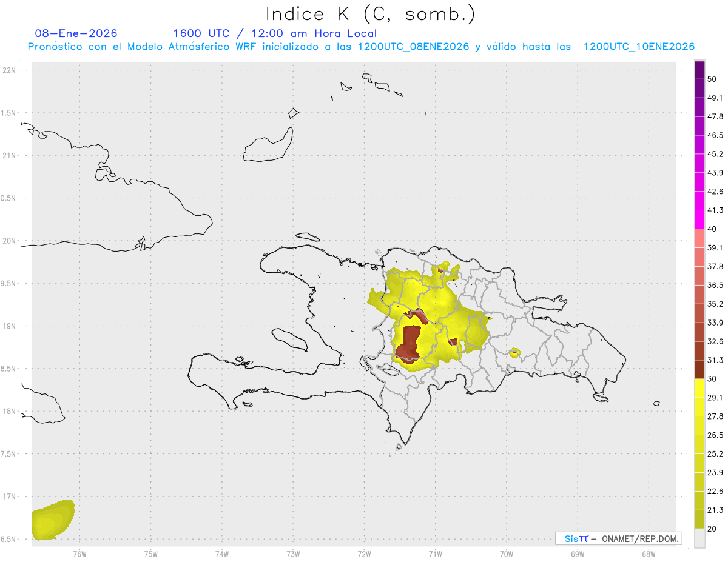The image size is (728, 562).
Task: Click the legend value '23.9'
Action: [x=715, y=473]
